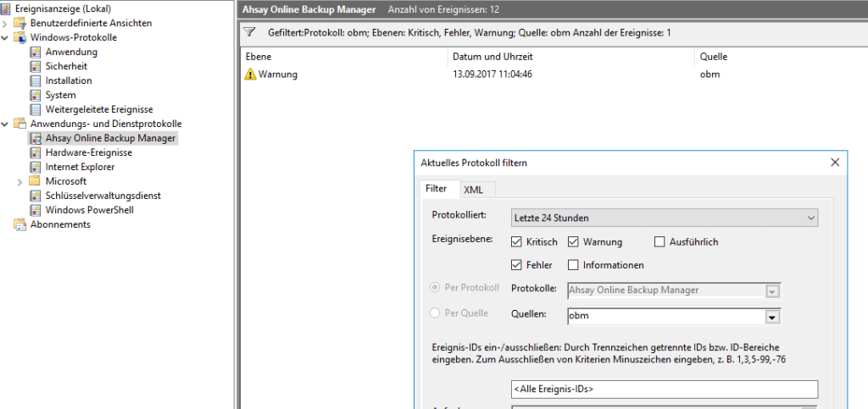The width and height of the screenshot is (868, 409).
Task: Click the yellow warning icon in event row
Action: coord(250,74)
